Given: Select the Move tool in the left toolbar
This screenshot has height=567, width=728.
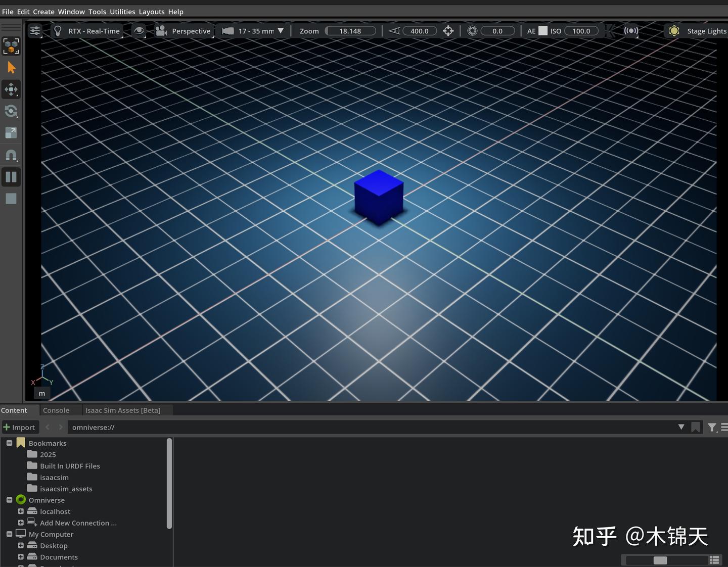Looking at the screenshot, I should coord(11,89).
